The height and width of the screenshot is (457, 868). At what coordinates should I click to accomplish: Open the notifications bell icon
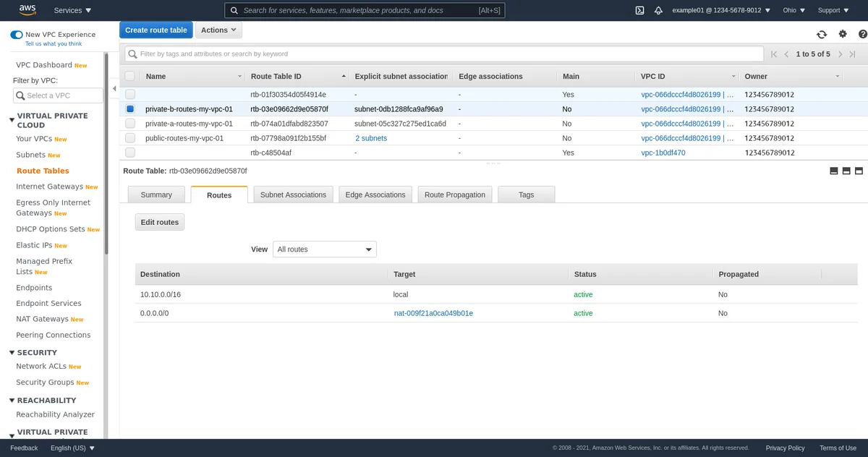(x=658, y=10)
